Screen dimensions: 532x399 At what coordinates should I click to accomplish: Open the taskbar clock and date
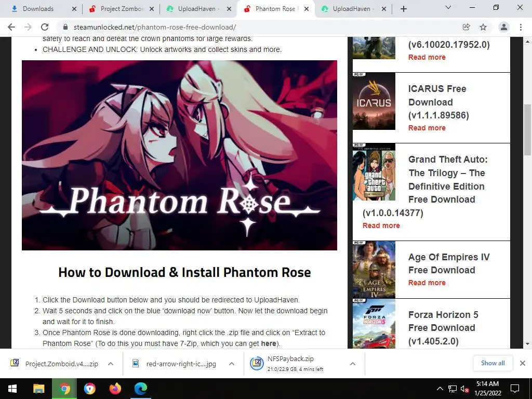pyautogui.click(x=487, y=389)
